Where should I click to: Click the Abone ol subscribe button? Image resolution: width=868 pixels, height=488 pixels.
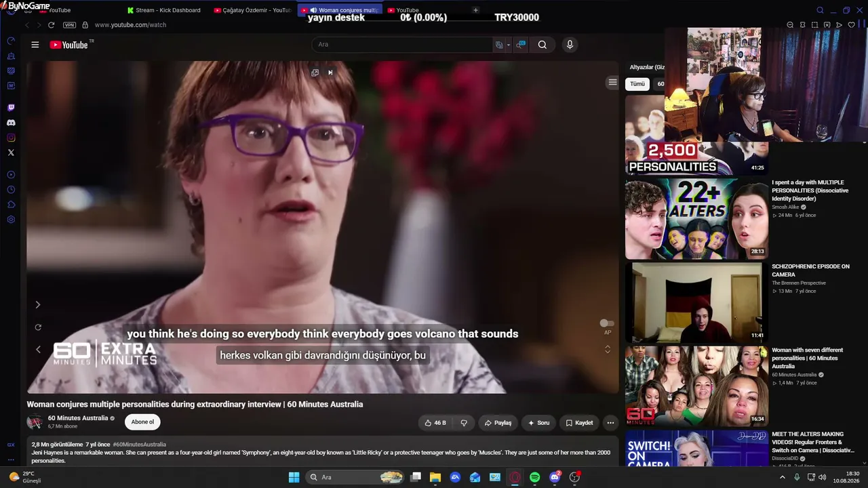pos(142,422)
